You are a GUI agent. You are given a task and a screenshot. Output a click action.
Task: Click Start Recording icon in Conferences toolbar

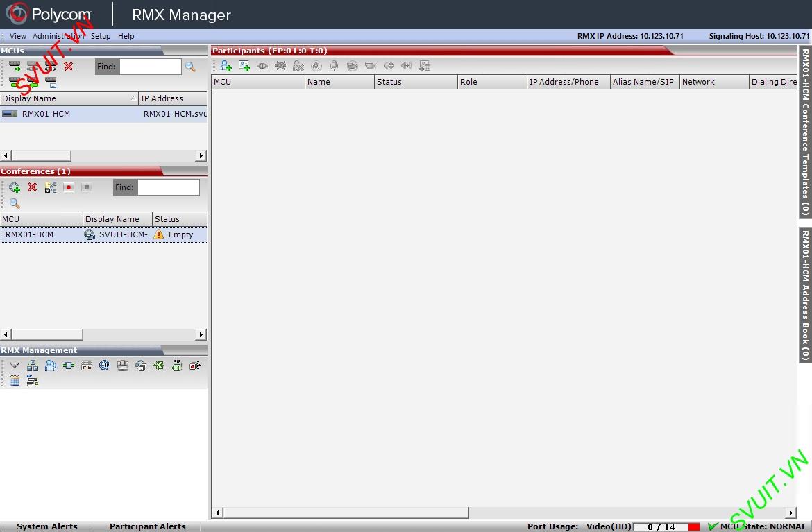tap(68, 187)
